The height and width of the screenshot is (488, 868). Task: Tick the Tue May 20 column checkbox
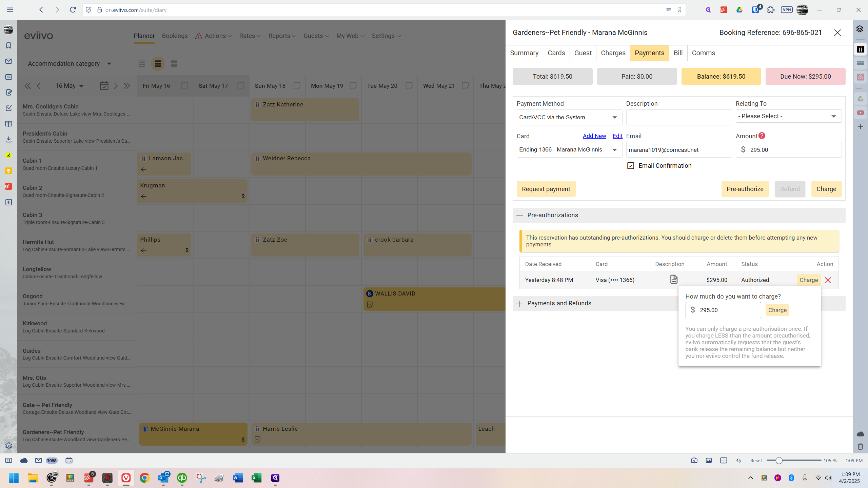tap(409, 86)
